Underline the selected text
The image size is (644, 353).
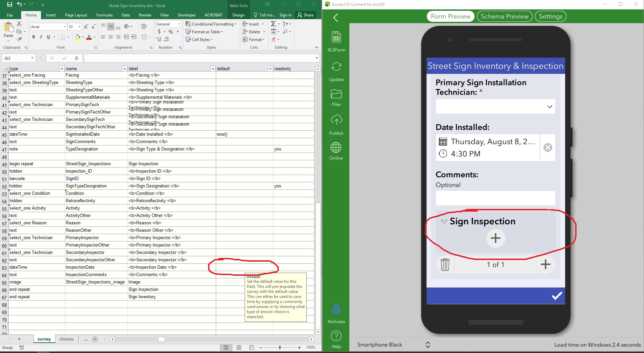(x=48, y=37)
